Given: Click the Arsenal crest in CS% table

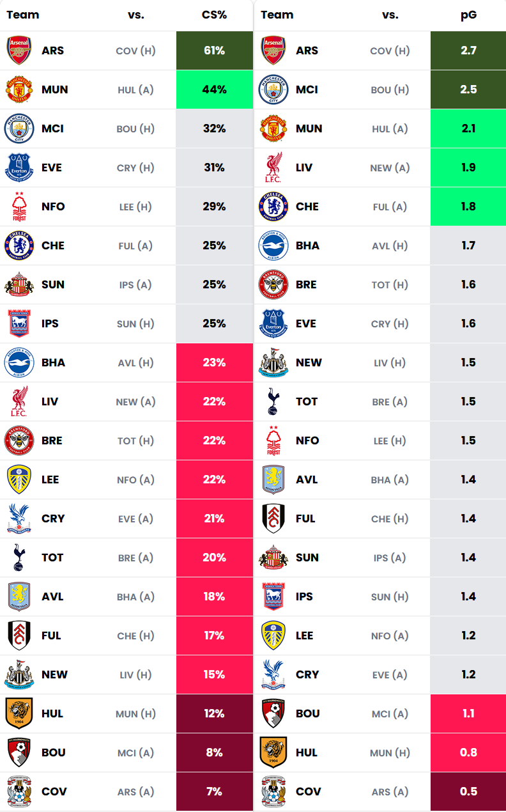Looking at the screenshot, I should pos(19,51).
